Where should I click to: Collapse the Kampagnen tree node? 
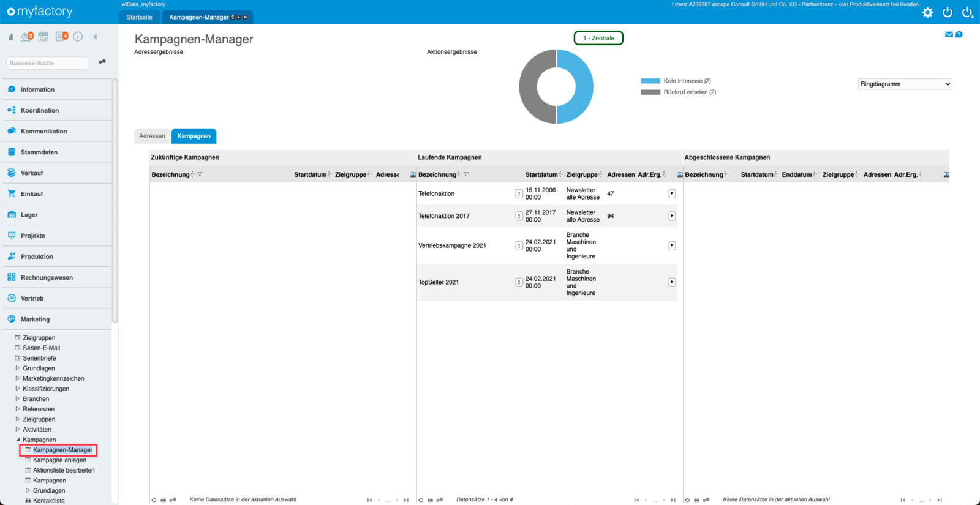click(x=18, y=440)
